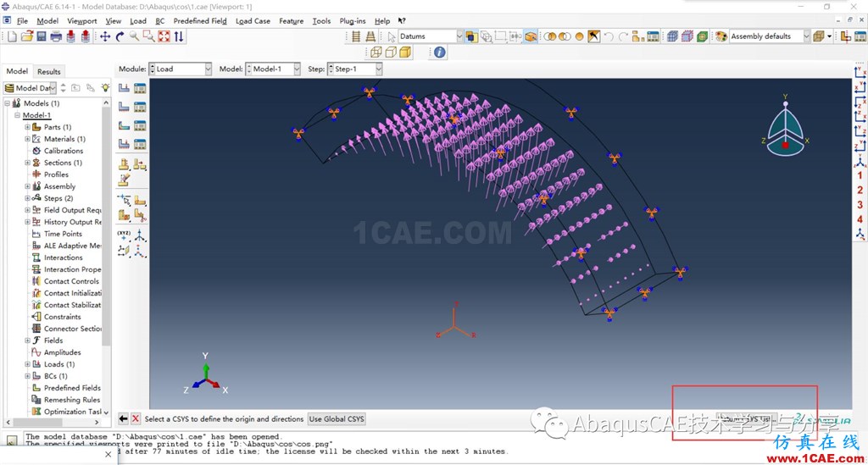The image size is (868, 465).
Task: Collapse the Model-1 tree node
Action: click(17, 115)
